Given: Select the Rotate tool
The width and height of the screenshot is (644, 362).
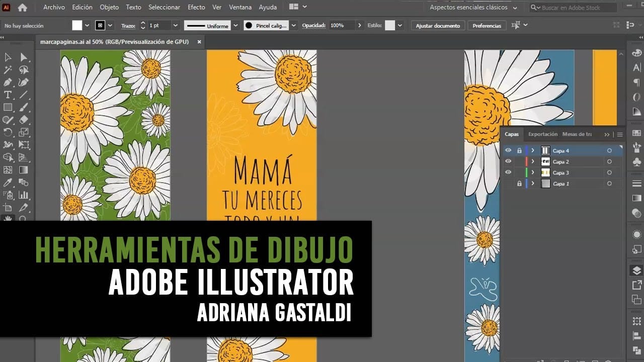Looking at the screenshot, I should 8,133.
